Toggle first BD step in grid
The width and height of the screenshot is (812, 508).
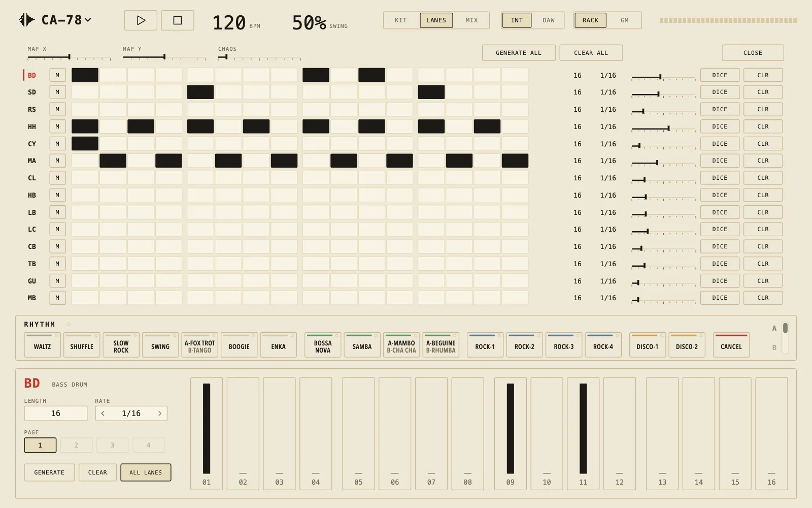(x=85, y=75)
